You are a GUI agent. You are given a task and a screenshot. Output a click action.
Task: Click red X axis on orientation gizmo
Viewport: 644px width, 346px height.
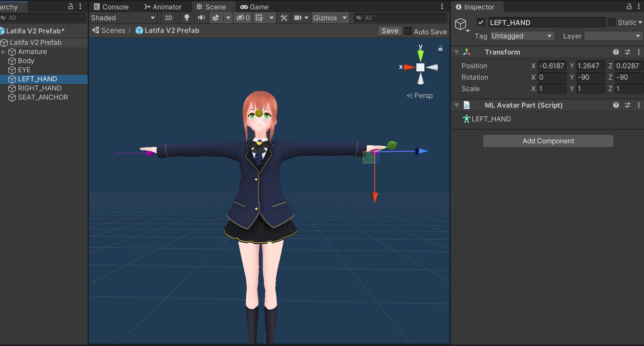coord(409,67)
